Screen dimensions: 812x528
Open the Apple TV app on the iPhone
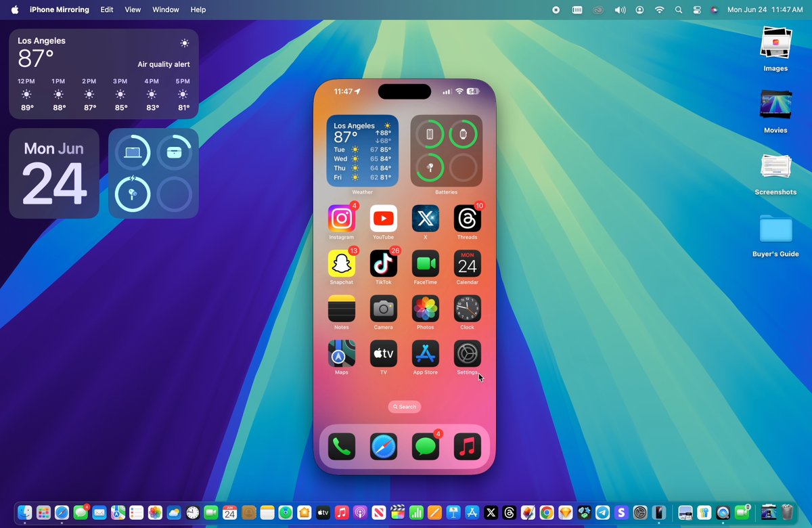384,353
